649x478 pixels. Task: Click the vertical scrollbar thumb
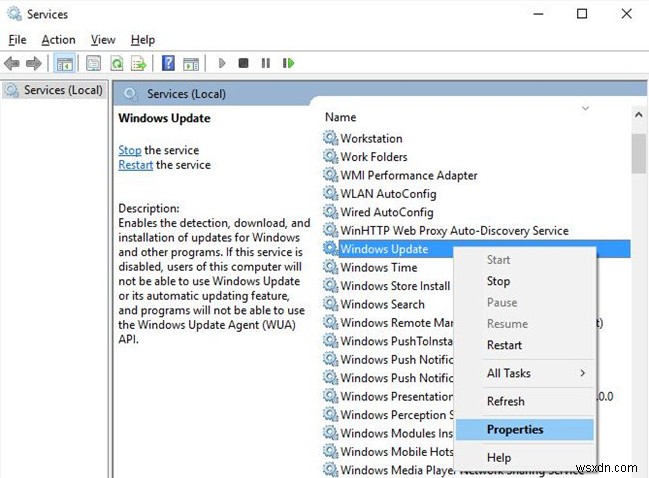(638, 153)
